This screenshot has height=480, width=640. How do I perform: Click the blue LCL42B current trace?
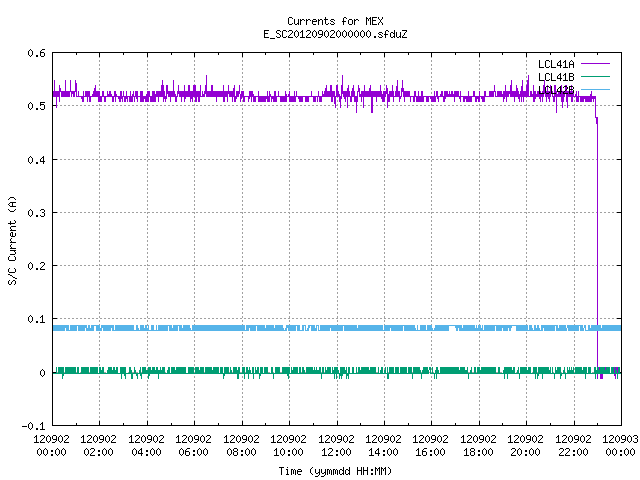[337, 328]
